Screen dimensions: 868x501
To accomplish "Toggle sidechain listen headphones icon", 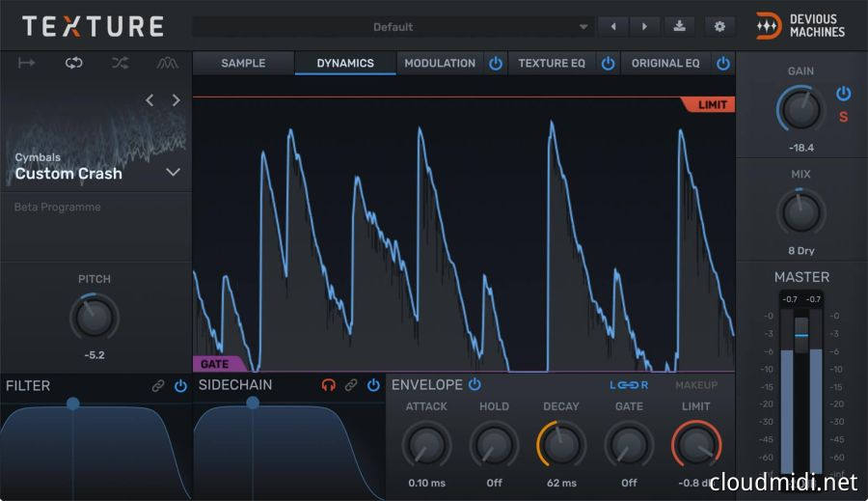I will pos(328,385).
